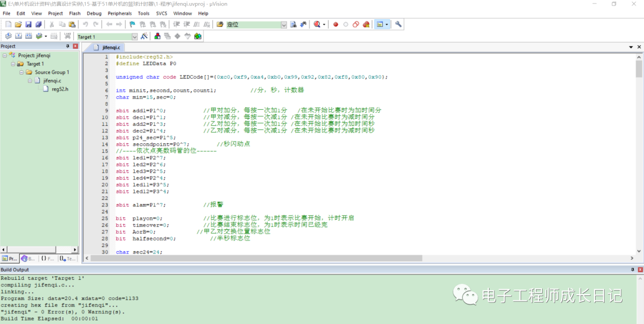
Task: Pin the Project panel with pushpin
Action: point(67,47)
